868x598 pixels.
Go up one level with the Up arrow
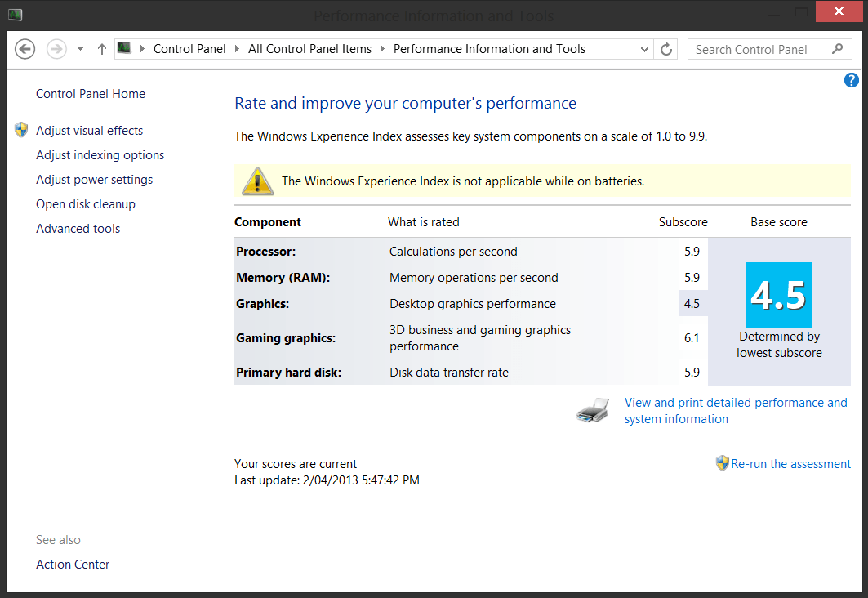[102, 49]
